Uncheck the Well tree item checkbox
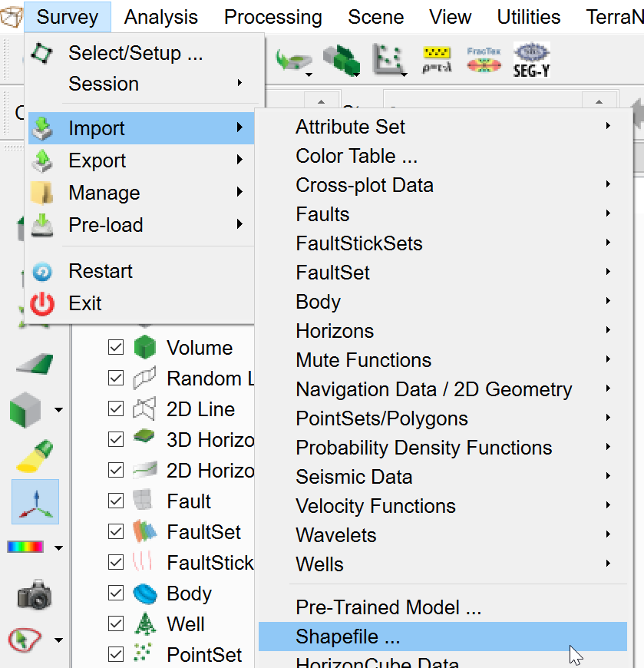This screenshot has height=668, width=644. 116,624
